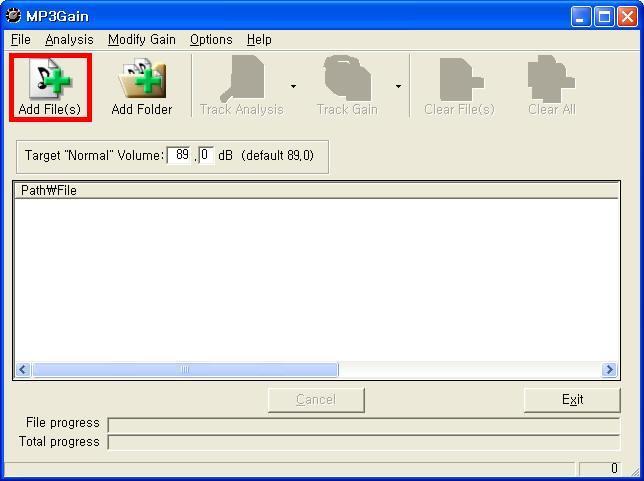This screenshot has height=481, width=644.
Task: Click the Track Analysis toolbar icon
Action: pos(243,78)
